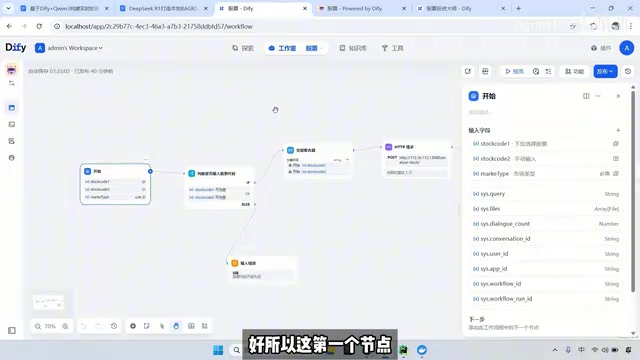Click the right panel vertical scrollbar
Viewport: 640px width, 360px height.
point(633,191)
